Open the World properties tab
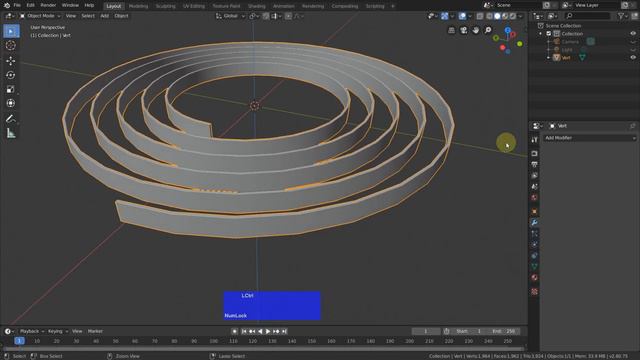The width and height of the screenshot is (640, 360). [534, 198]
